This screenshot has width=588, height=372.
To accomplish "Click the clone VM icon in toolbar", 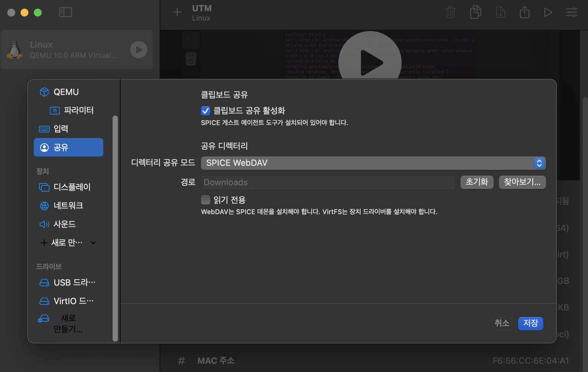I will click(475, 12).
